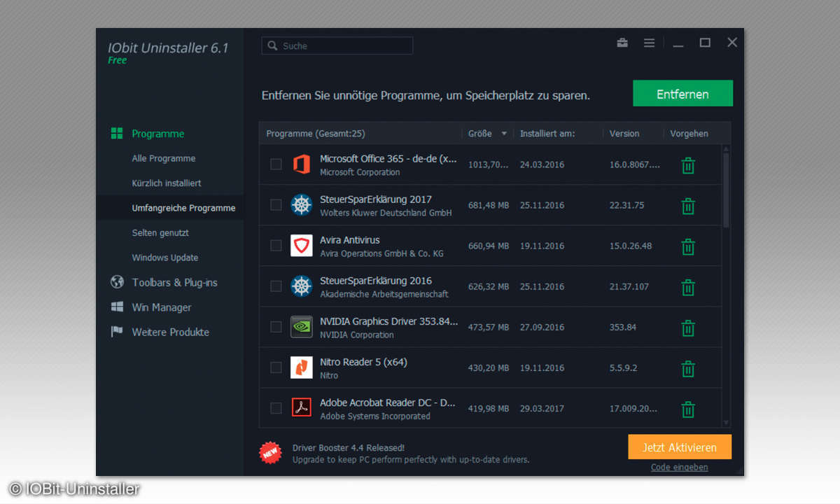Sort by Programme (Gesamt:25) column header

(x=316, y=133)
